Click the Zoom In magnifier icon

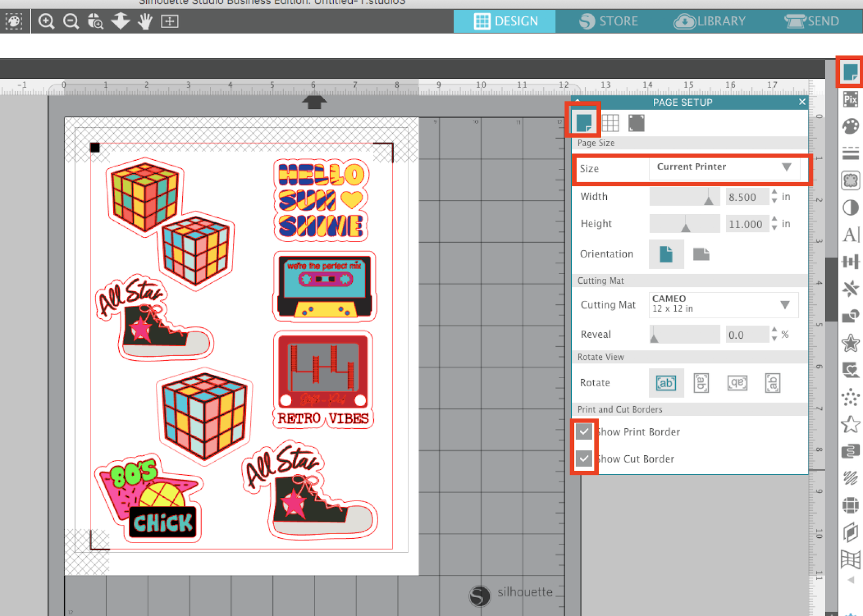pos(46,22)
